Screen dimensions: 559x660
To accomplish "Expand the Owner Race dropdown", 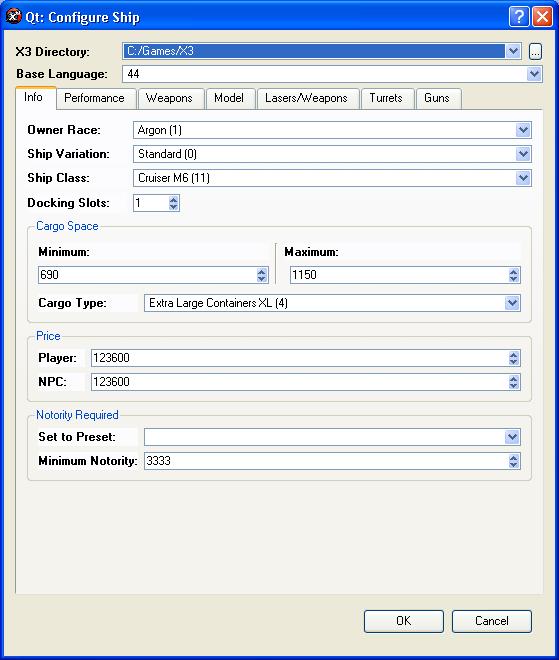I will pyautogui.click(x=523, y=130).
